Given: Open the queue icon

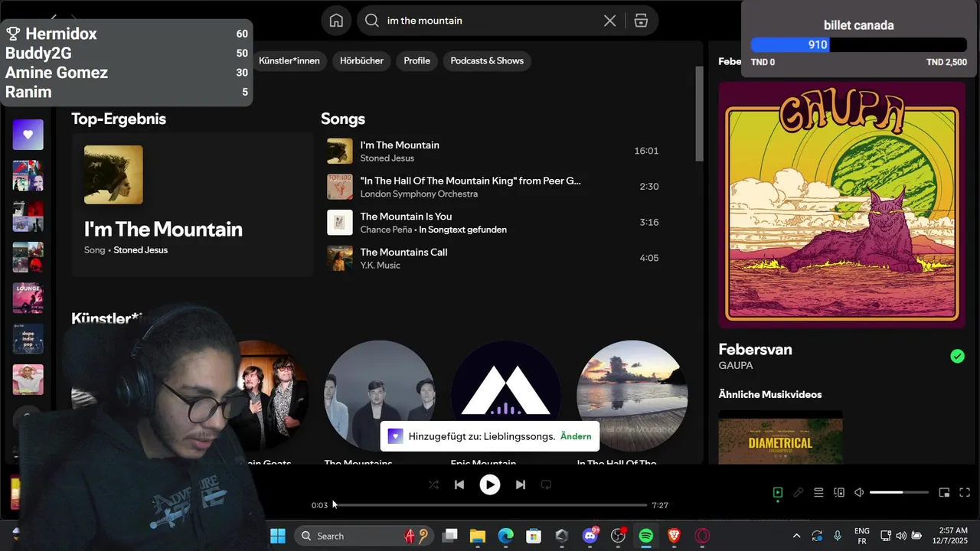Looking at the screenshot, I should [x=818, y=493].
